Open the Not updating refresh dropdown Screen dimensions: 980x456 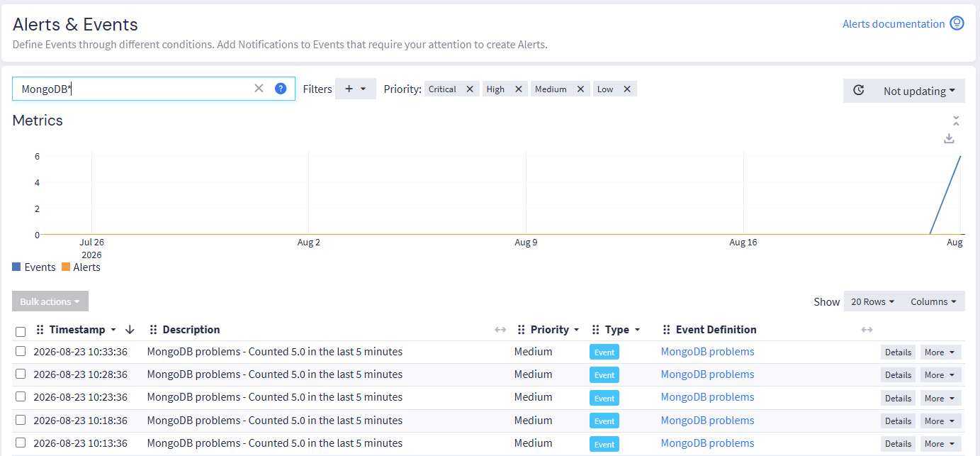(919, 91)
